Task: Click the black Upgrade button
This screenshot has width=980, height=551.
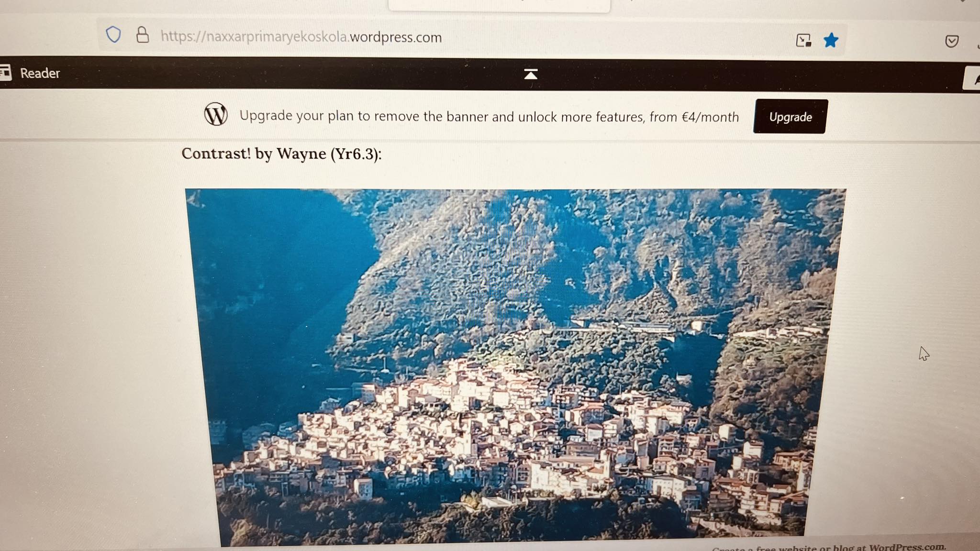Action: pos(791,117)
